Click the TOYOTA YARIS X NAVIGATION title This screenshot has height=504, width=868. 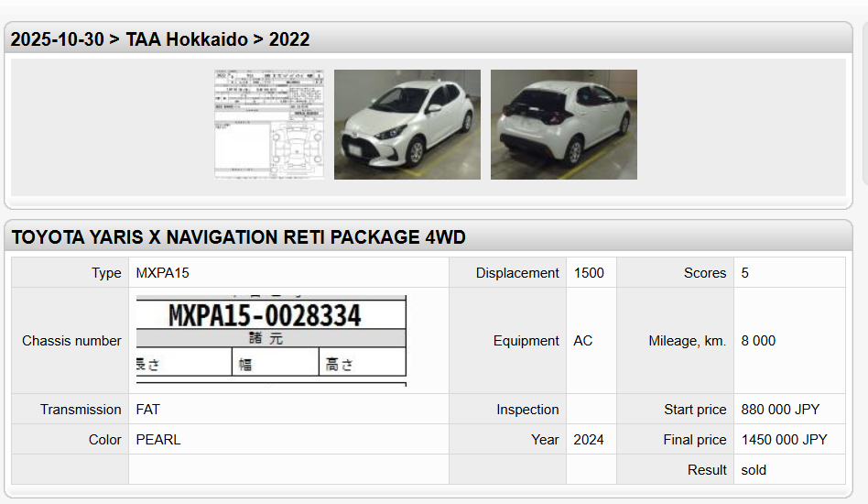click(239, 237)
